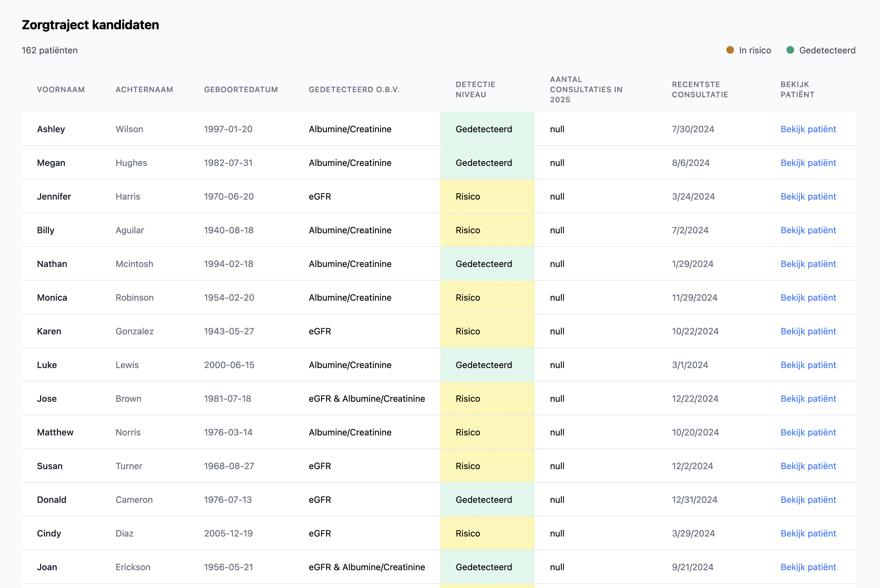
Task: Click the orange In risico legend dot
Action: click(x=730, y=50)
